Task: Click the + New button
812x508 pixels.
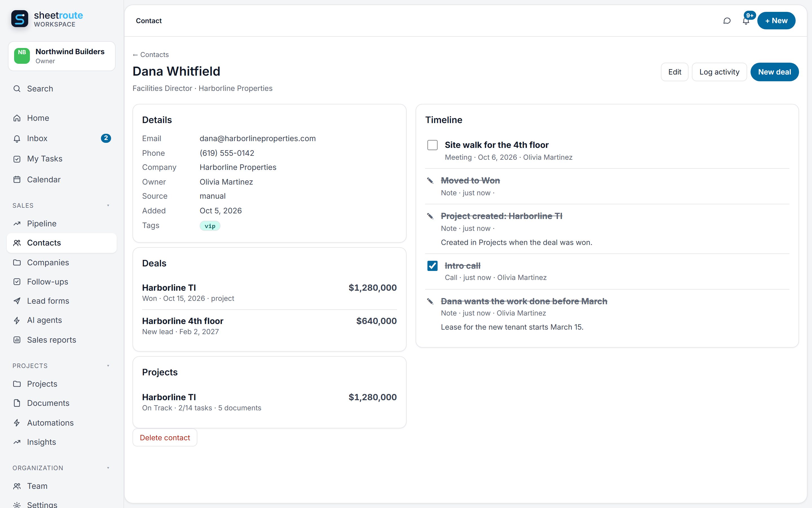Action: tap(776, 21)
